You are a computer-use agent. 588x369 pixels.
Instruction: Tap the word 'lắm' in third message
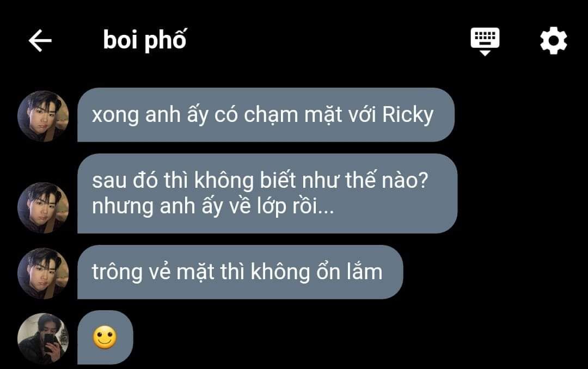pos(364,271)
